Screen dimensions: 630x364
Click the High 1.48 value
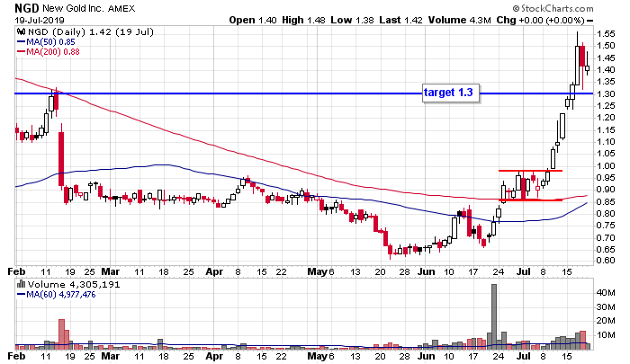[303, 20]
